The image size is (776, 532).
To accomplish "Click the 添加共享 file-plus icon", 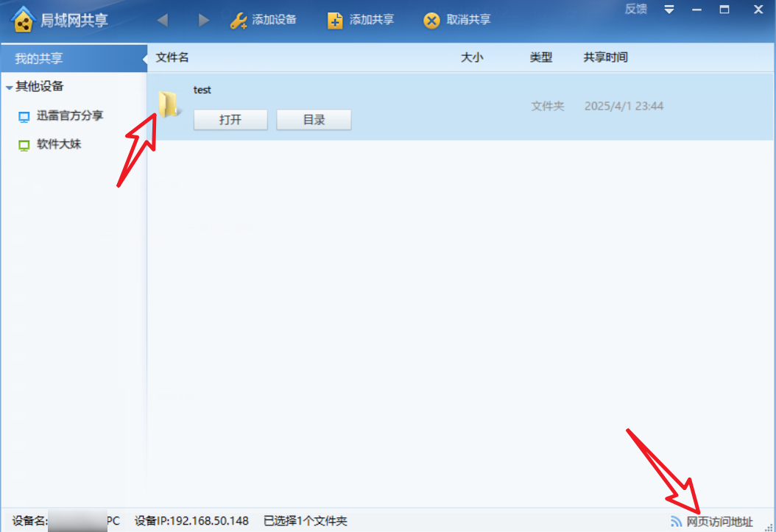I will [335, 21].
